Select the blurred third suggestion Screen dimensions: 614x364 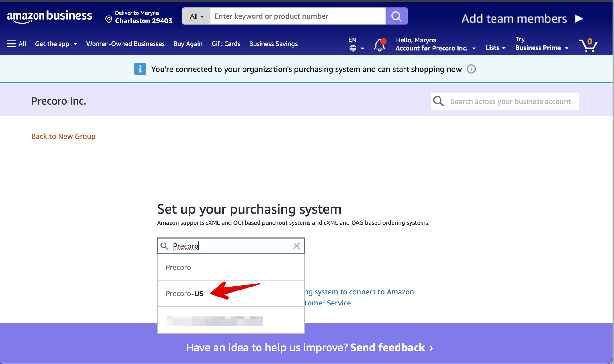(x=231, y=320)
